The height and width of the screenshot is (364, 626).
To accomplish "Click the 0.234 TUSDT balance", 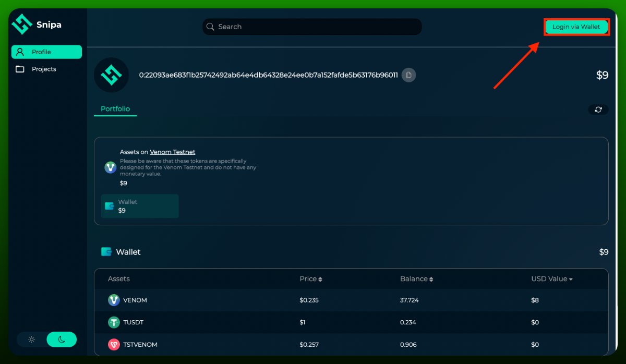I will tap(408, 322).
